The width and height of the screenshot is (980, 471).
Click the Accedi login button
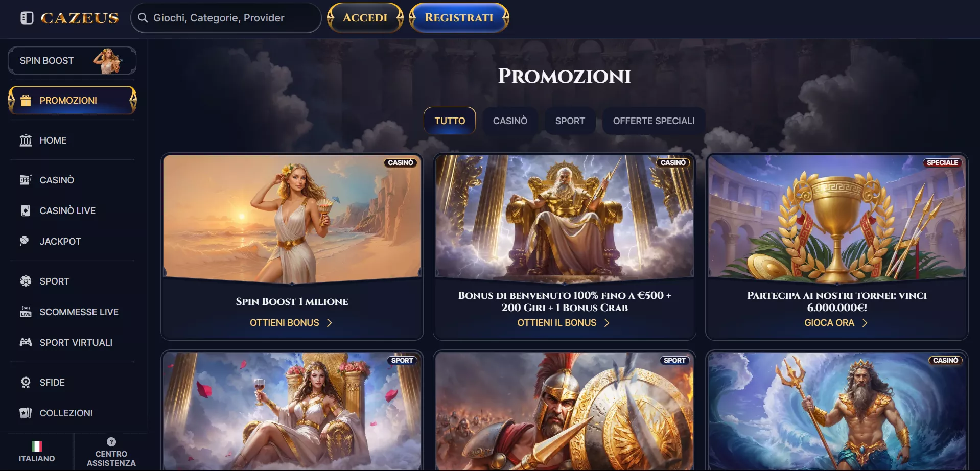coord(365,18)
